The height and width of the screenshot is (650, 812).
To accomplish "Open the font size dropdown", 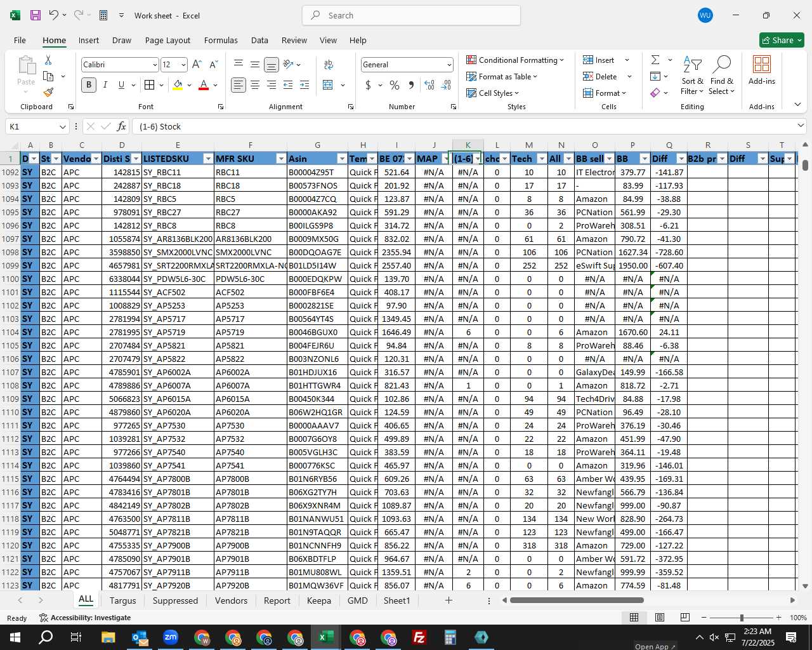I will (x=183, y=65).
